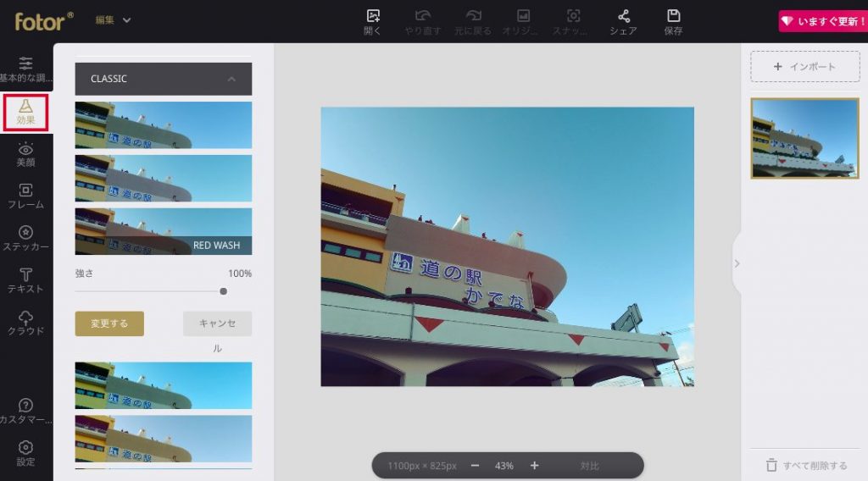Adjust the 強さ intensity slider handle

pyautogui.click(x=224, y=291)
